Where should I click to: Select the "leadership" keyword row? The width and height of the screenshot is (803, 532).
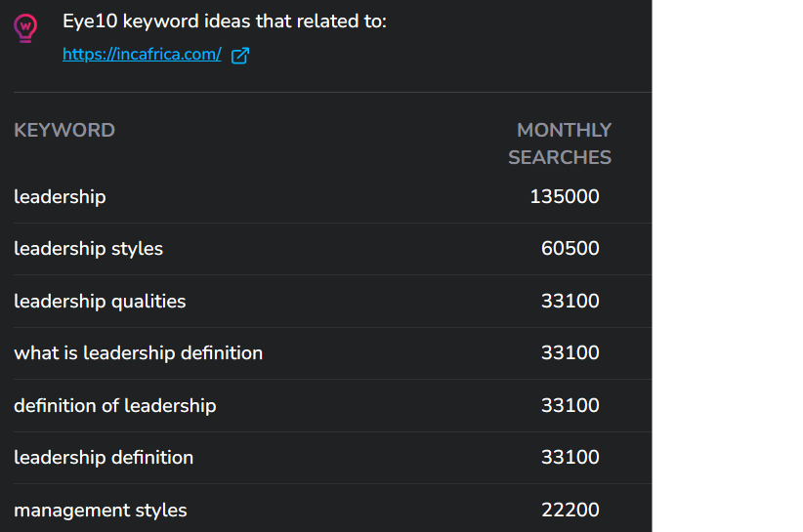[x=60, y=197]
